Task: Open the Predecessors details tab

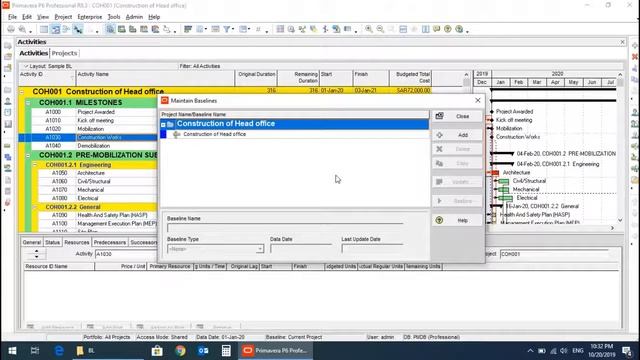Action: click(x=109, y=242)
